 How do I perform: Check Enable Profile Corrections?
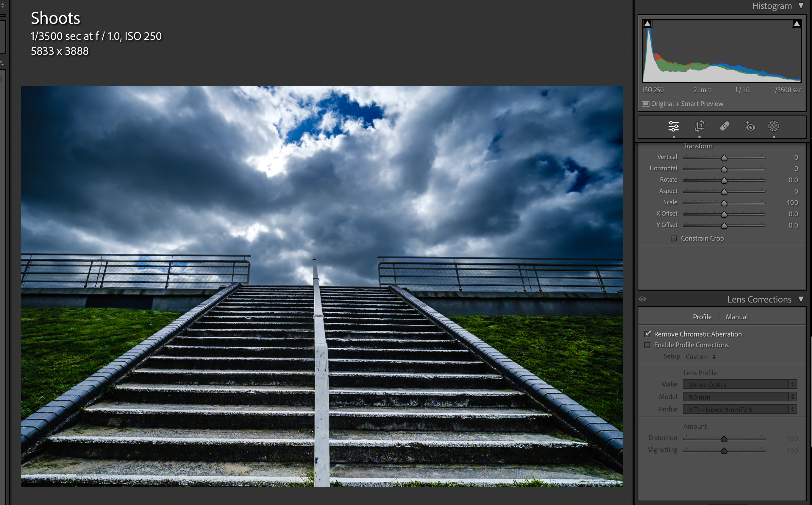(x=647, y=345)
